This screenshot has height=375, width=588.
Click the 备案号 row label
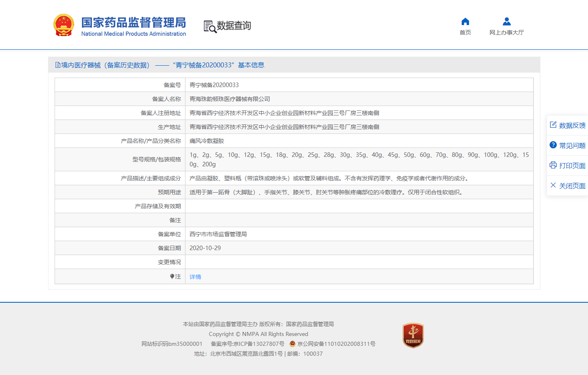(172, 85)
